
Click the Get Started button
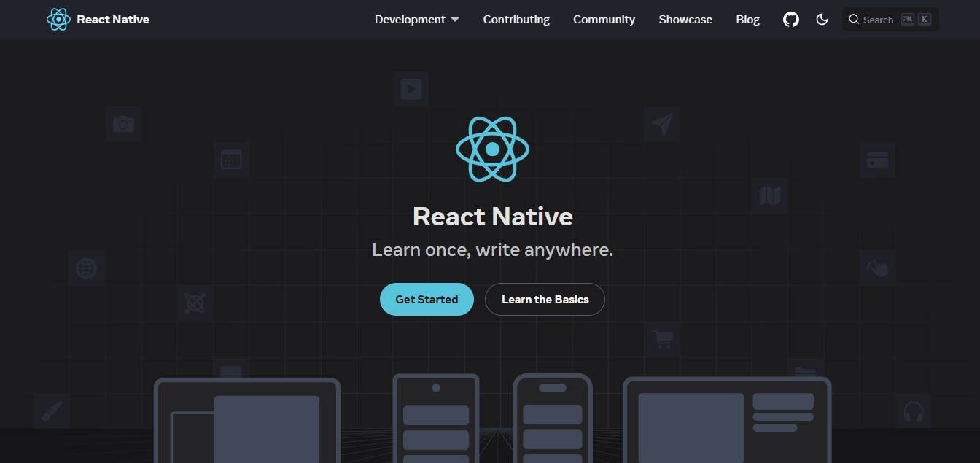[427, 300]
